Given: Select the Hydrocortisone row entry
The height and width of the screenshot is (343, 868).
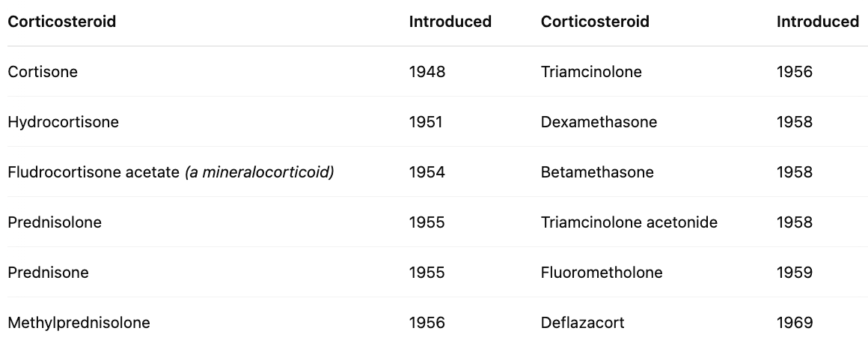Looking at the screenshot, I should [x=63, y=122].
